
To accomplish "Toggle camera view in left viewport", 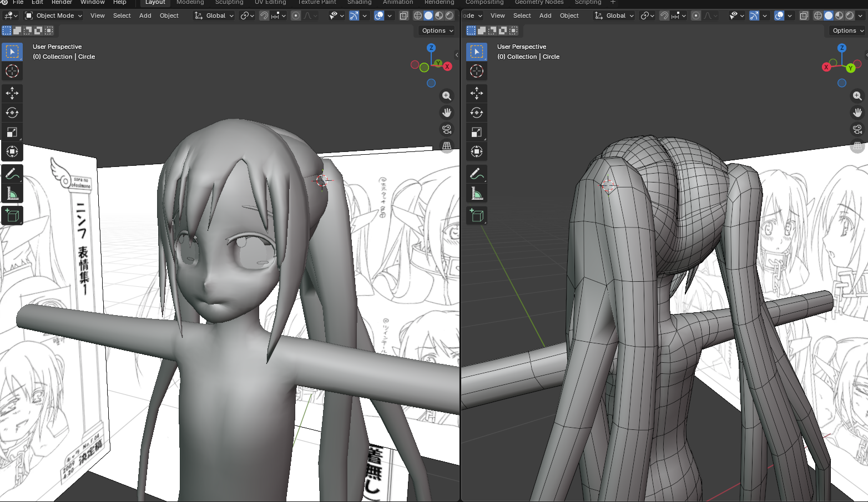I will (446, 129).
